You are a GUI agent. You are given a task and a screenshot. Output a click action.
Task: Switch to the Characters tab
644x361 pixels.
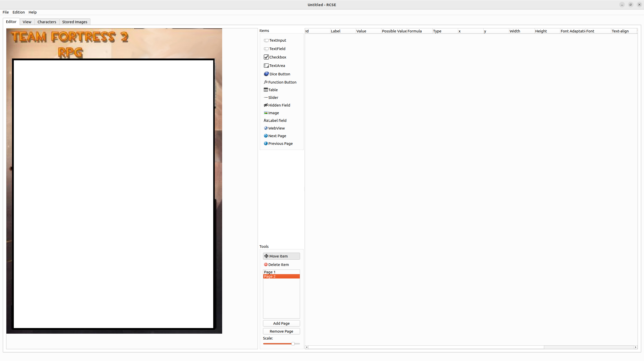click(x=47, y=22)
